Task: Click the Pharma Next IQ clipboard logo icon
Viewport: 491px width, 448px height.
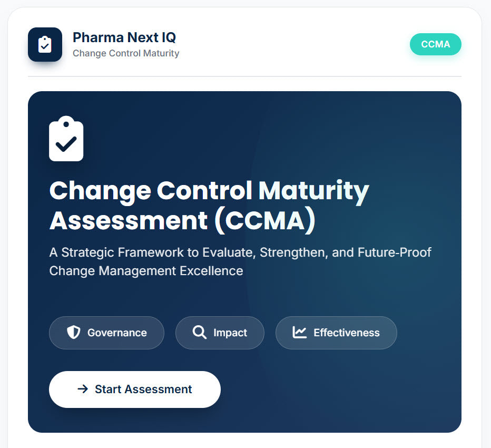Action: pyautogui.click(x=45, y=44)
